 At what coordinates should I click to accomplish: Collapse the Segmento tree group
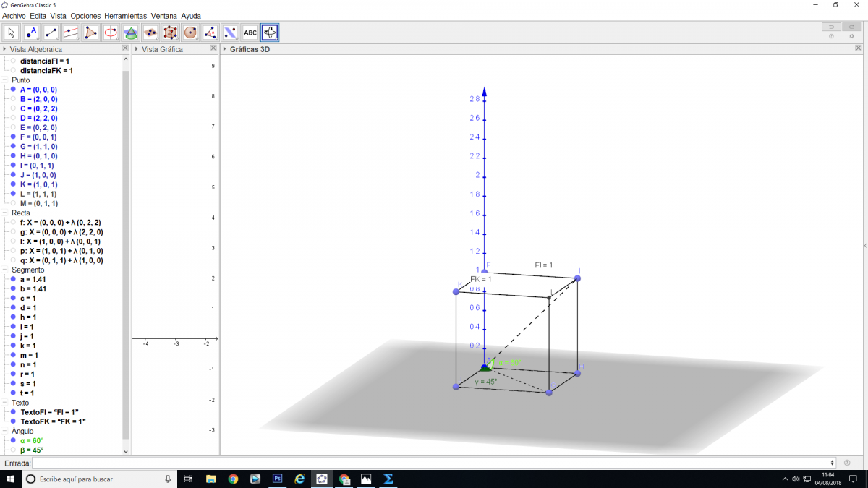point(5,270)
